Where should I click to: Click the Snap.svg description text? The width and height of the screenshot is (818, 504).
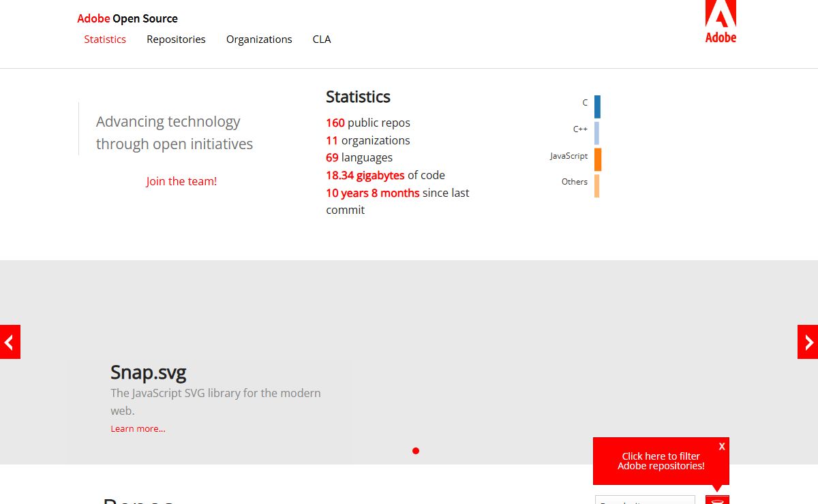pos(215,402)
